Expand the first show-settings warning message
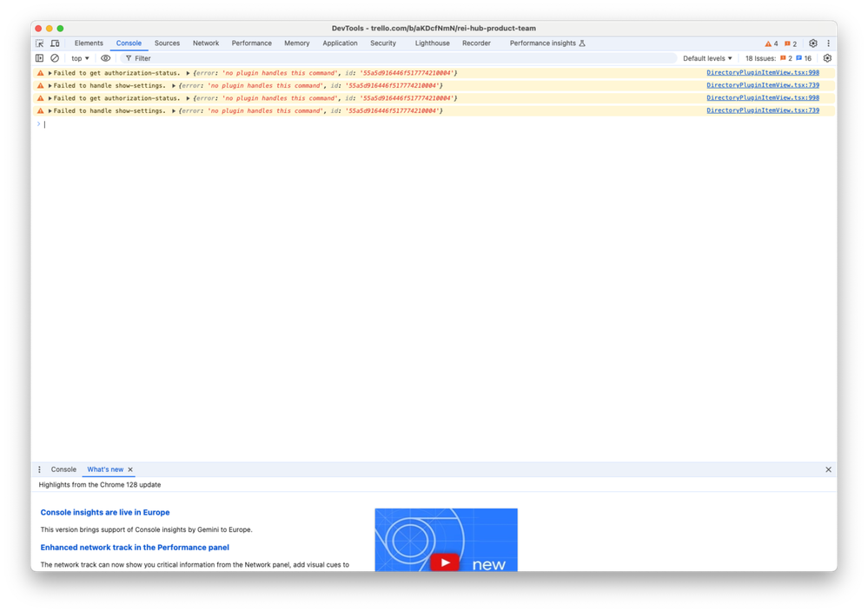 click(50, 86)
